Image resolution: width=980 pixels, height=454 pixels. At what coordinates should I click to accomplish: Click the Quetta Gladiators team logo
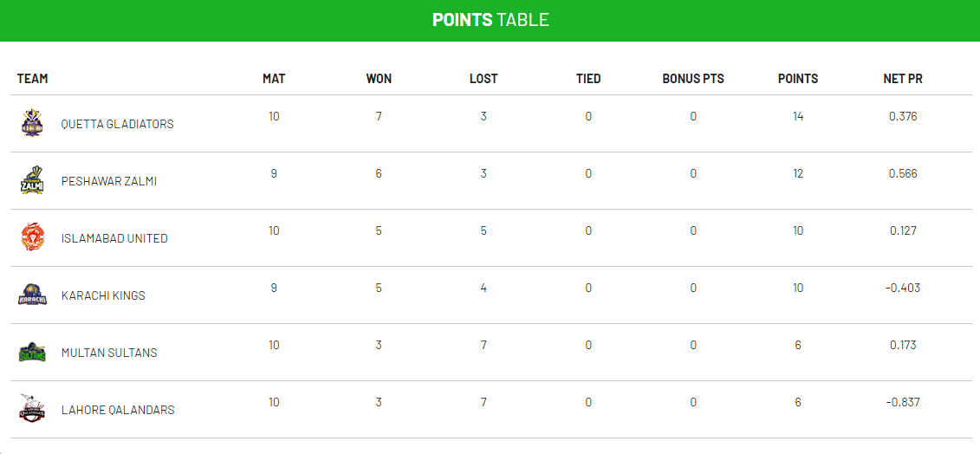(32, 123)
